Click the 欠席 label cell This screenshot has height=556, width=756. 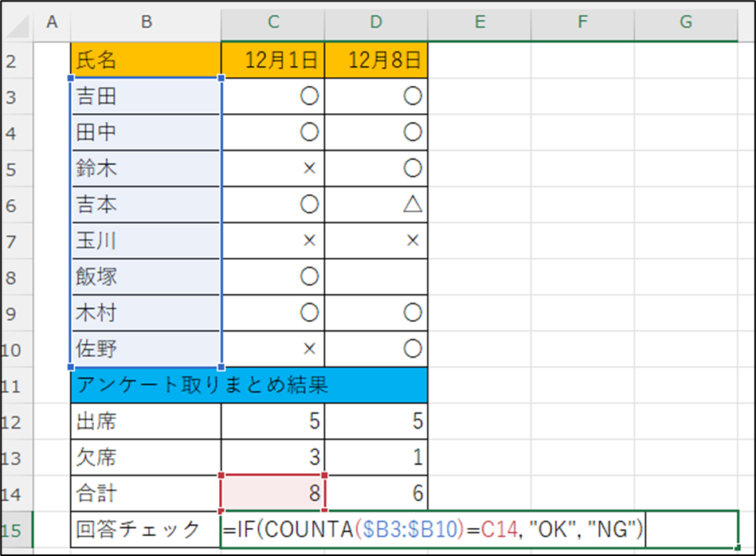[x=146, y=457]
